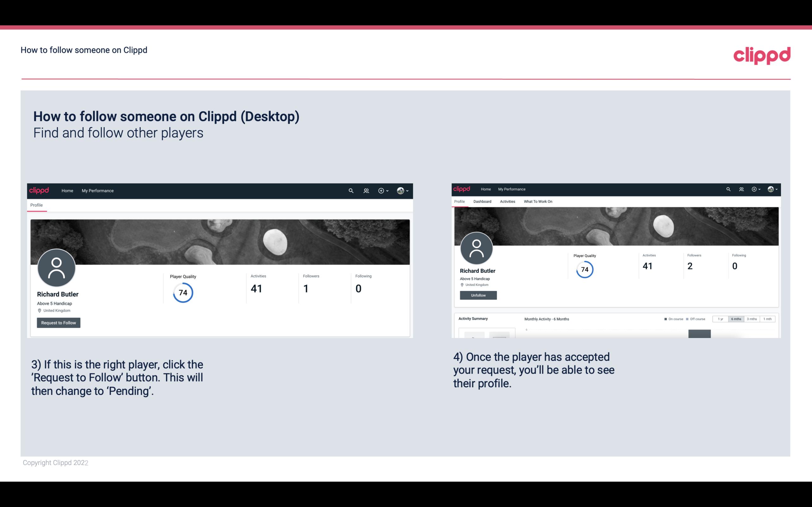Select the 'Profile' tab on left screen
This screenshot has width=812, height=507.
36,204
